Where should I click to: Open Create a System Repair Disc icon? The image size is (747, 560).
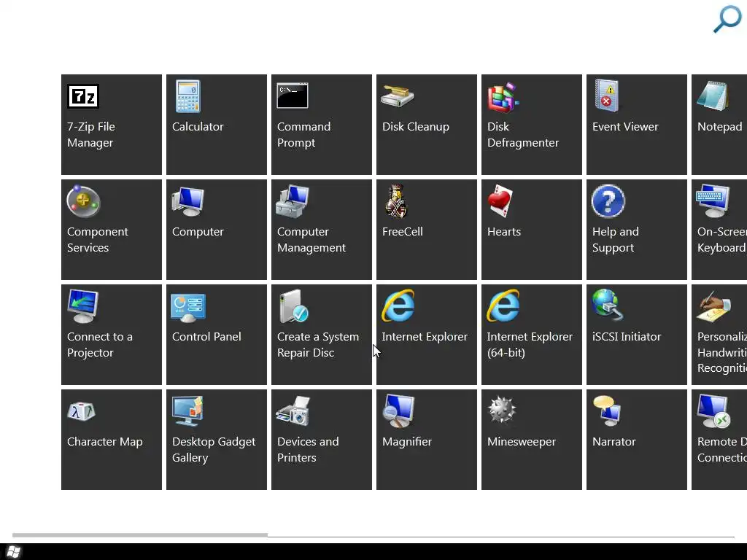coord(294,306)
